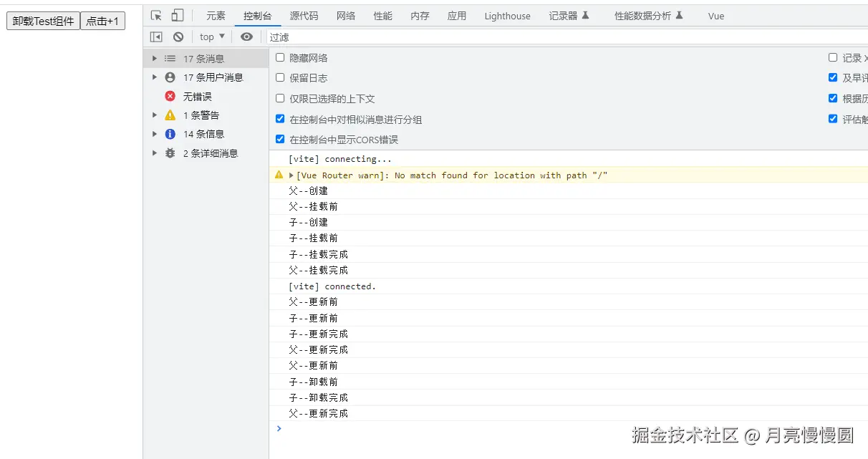Toggle the 隐藏网络 checkbox
This screenshot has width=868, height=459.
coord(280,57)
